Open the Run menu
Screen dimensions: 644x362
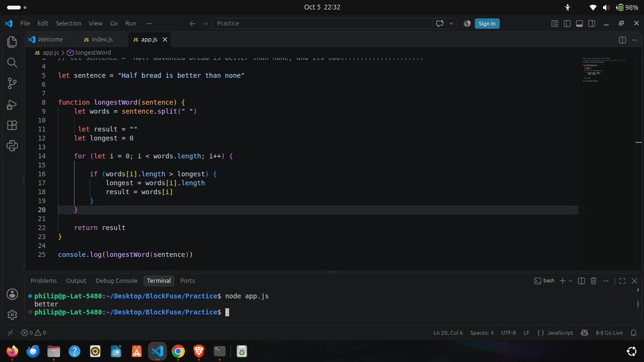[x=130, y=24]
